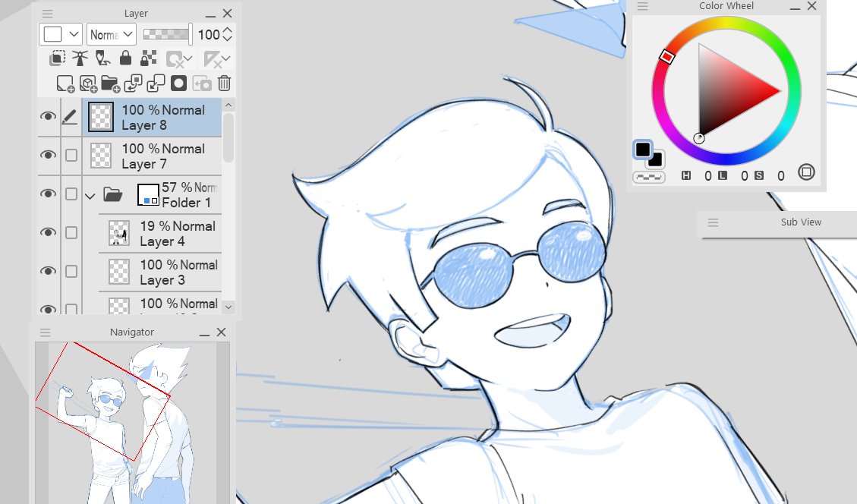
Task: Open the Layer panel hamburger menu
Action: point(48,13)
